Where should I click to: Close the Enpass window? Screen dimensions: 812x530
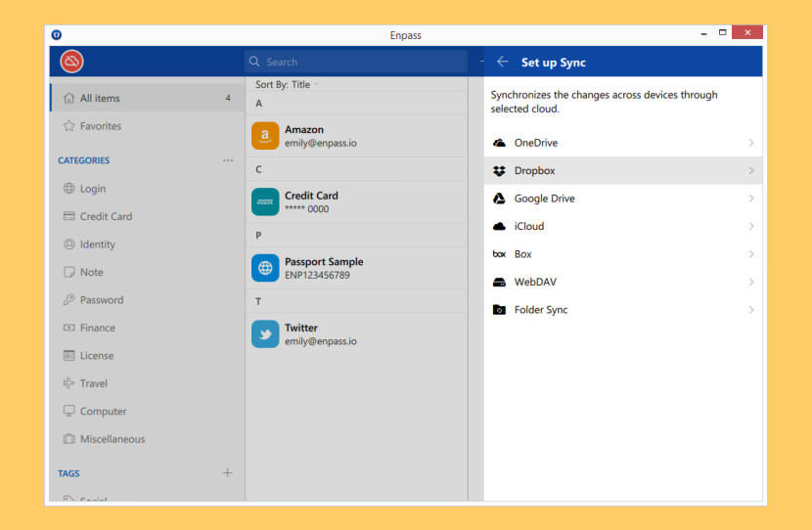pos(747,32)
